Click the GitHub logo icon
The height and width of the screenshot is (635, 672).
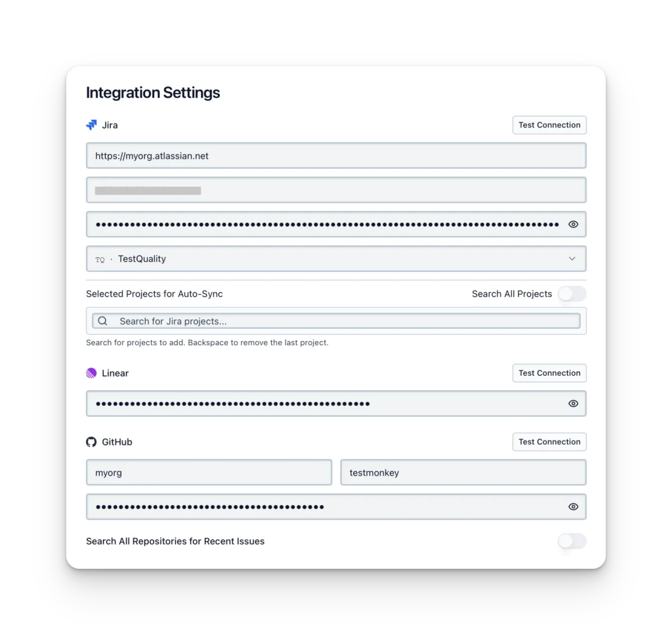click(91, 441)
